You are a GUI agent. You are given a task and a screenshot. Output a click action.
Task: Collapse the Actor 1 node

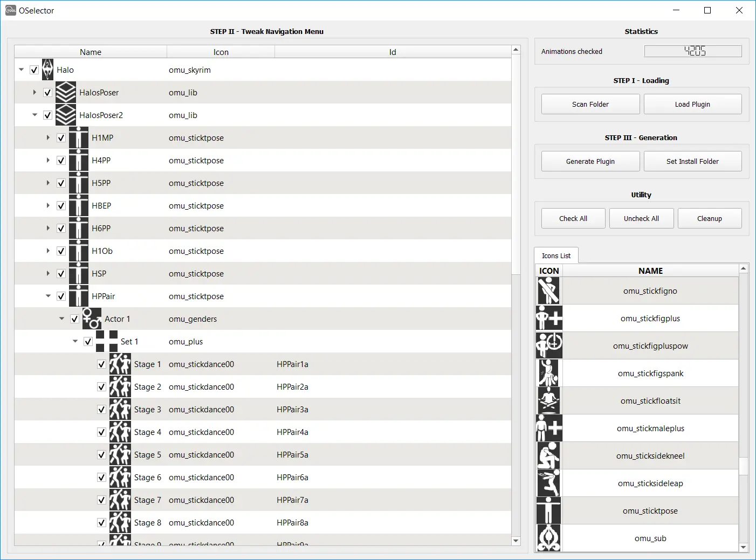(61, 319)
